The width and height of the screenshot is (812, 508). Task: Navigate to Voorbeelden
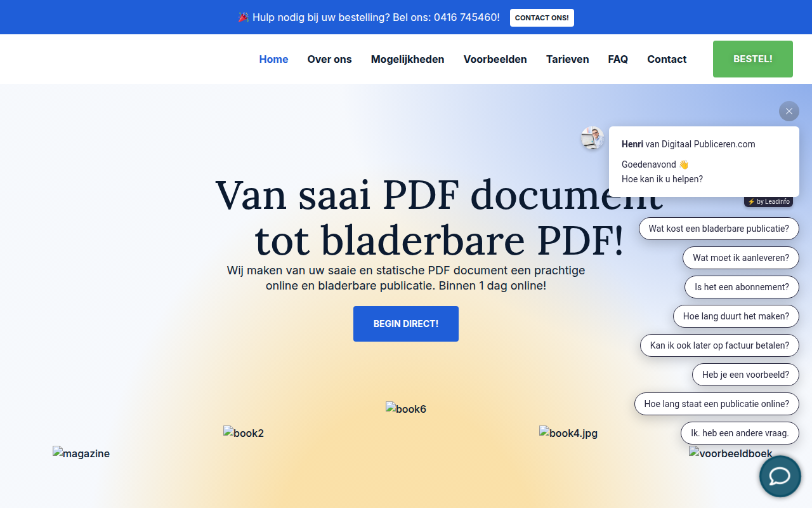point(495,59)
